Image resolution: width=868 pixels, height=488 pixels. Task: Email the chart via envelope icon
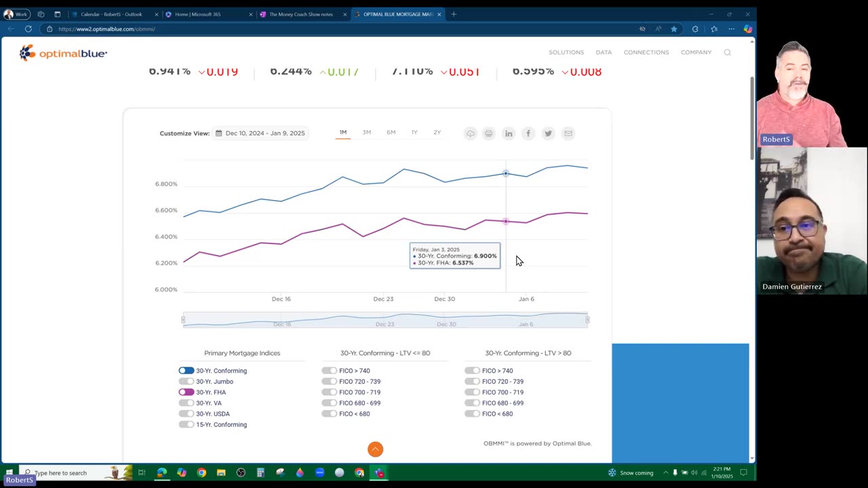click(568, 134)
